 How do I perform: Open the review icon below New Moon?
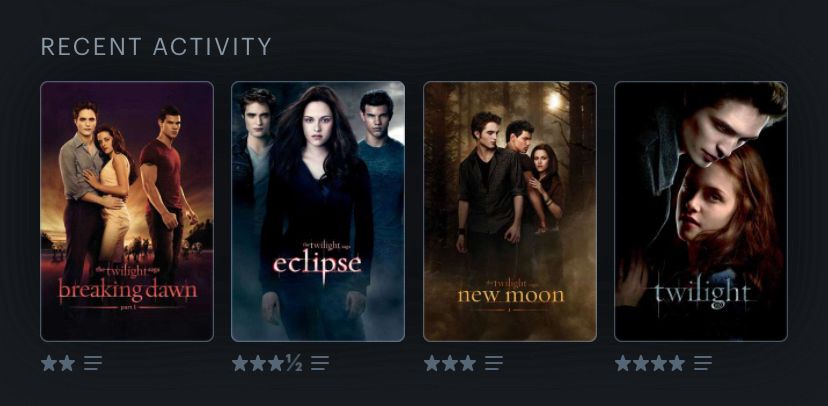point(494,363)
